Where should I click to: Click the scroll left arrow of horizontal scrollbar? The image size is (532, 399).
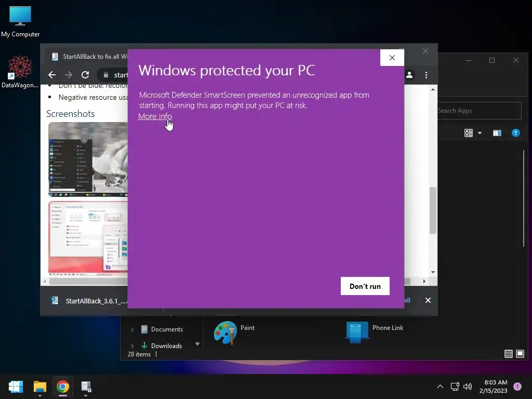45,281
